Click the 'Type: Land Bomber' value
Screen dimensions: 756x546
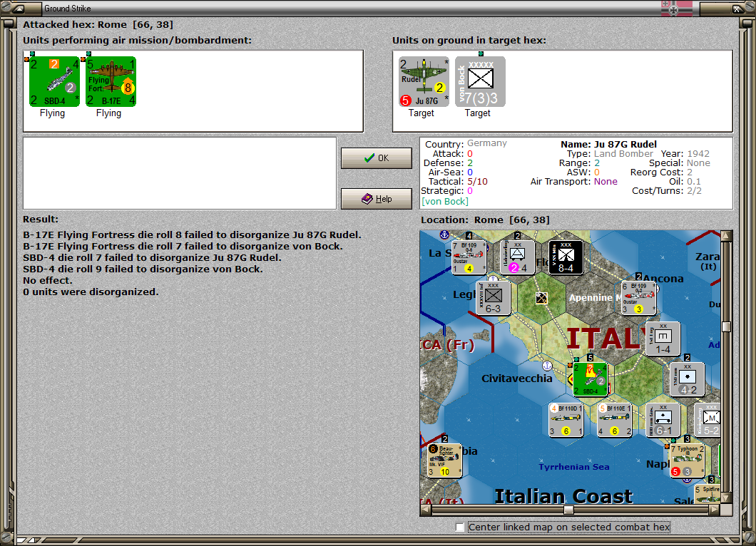[623, 154]
